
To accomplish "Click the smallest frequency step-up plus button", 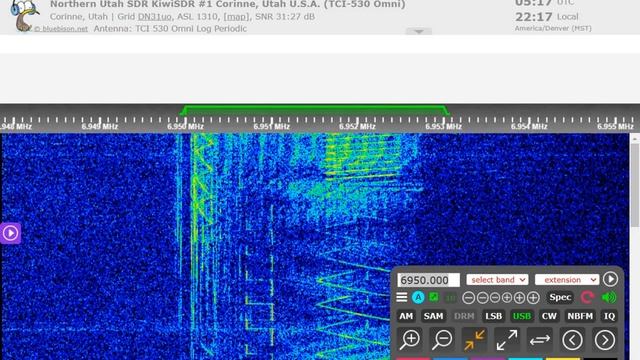I will 507,298.
